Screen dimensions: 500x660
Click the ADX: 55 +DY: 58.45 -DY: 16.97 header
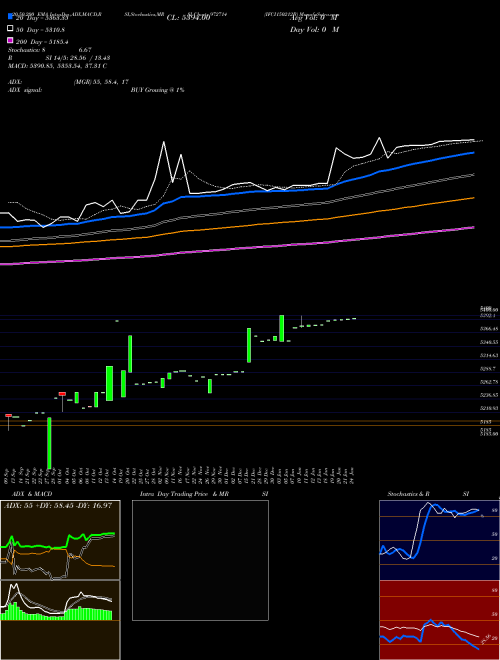[x=58, y=505]
